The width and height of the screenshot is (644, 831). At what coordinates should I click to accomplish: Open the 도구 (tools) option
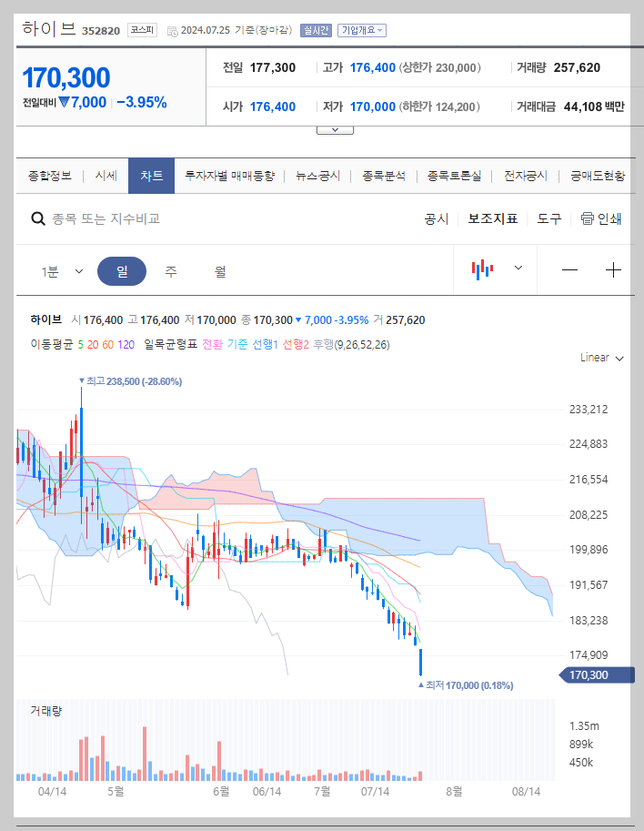tap(547, 219)
